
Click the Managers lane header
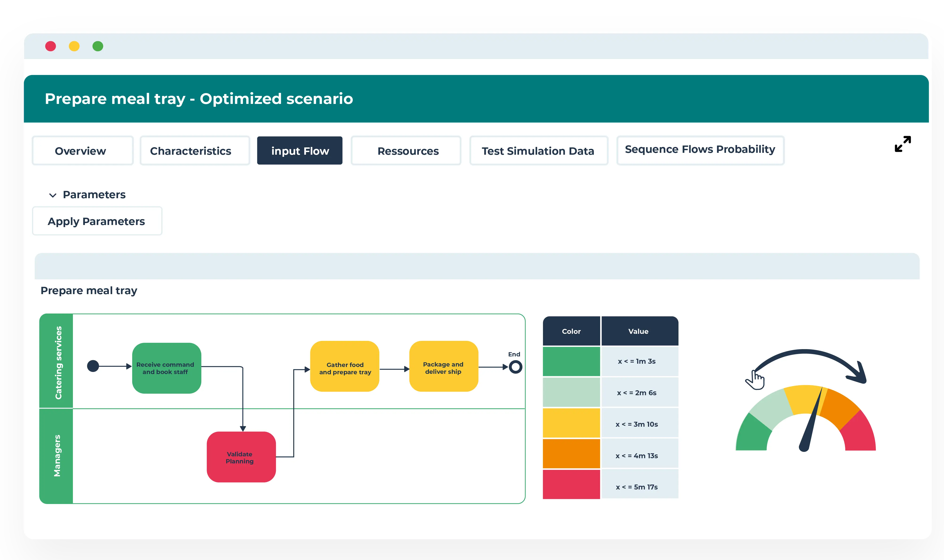[x=56, y=456]
